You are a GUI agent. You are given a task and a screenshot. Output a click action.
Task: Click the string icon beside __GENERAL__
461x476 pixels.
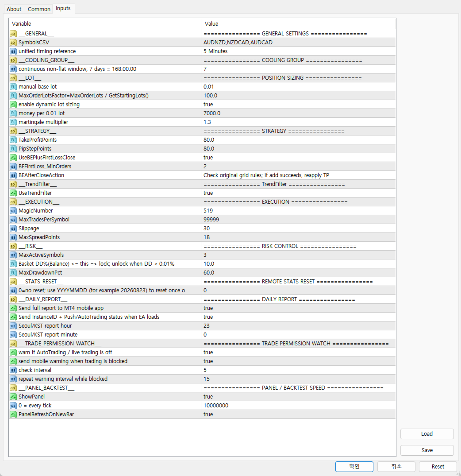[x=13, y=34]
